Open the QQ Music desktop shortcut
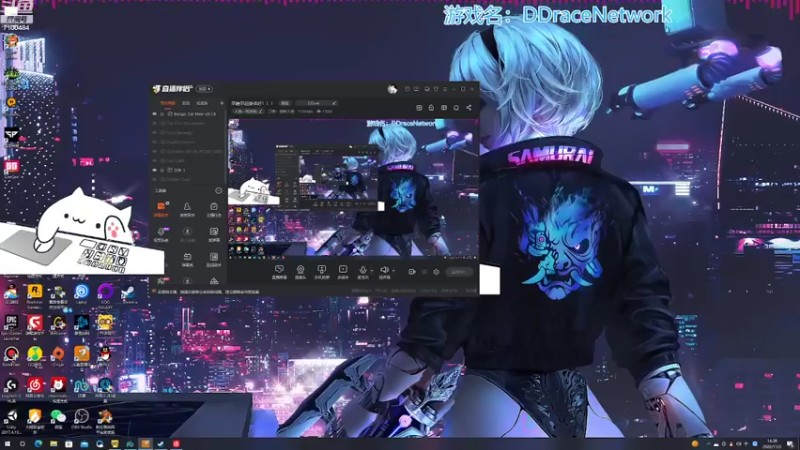 coord(35,356)
